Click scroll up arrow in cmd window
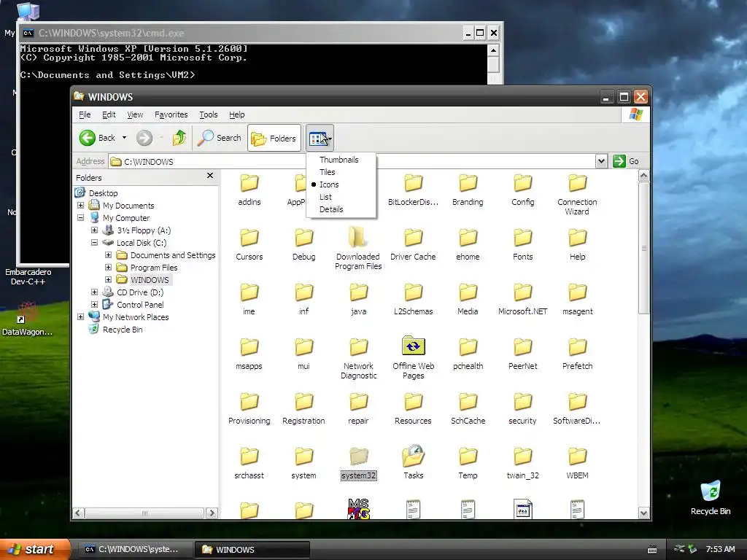747x560 pixels. [493, 50]
